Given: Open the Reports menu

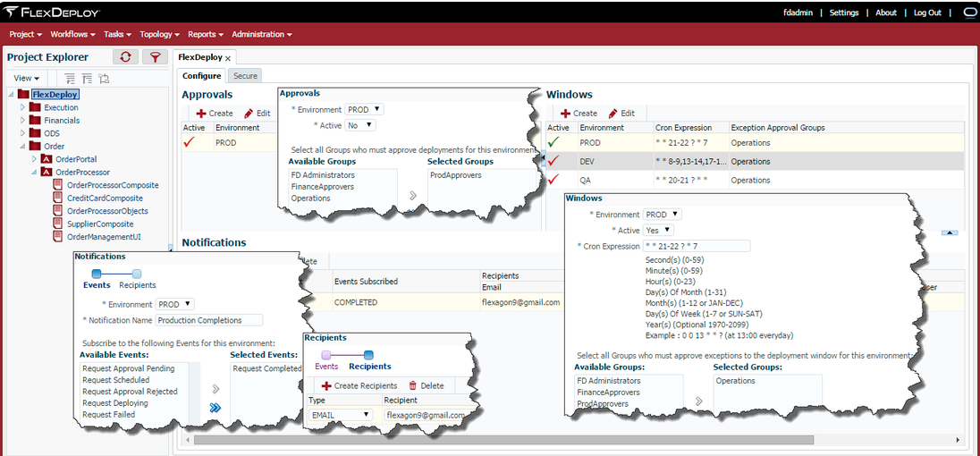Looking at the screenshot, I should [x=206, y=34].
